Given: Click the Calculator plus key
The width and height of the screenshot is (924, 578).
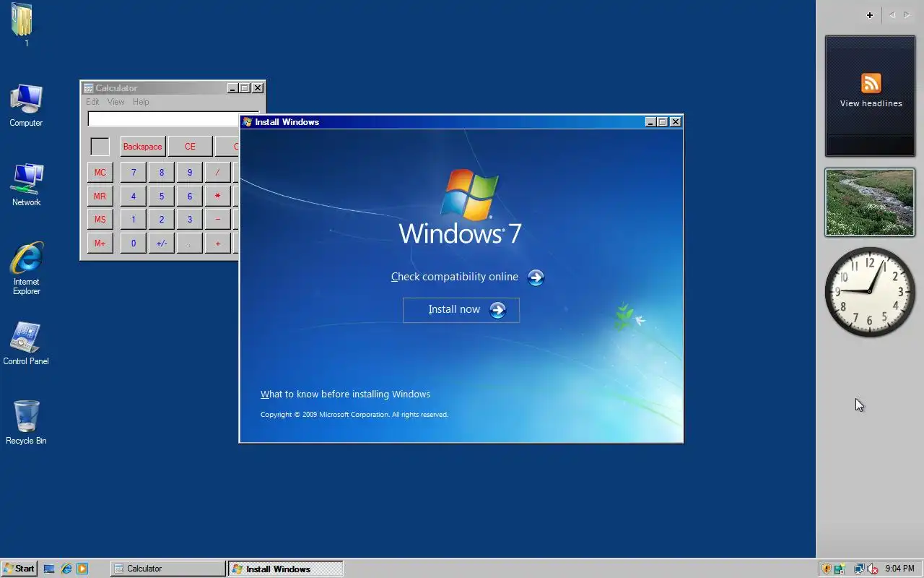Looking at the screenshot, I should [217, 243].
